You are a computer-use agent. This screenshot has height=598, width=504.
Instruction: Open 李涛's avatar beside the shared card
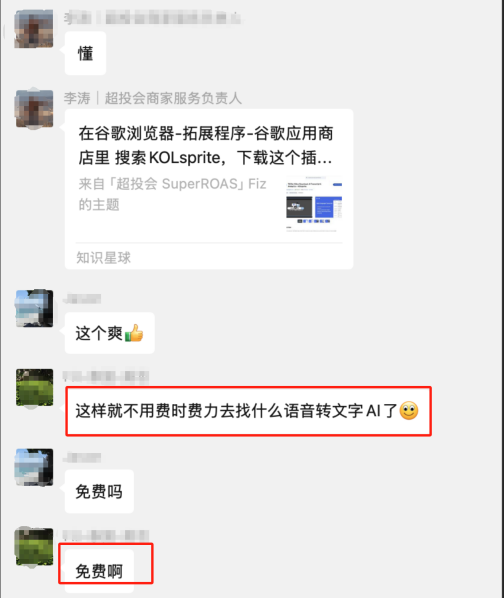pos(34,108)
